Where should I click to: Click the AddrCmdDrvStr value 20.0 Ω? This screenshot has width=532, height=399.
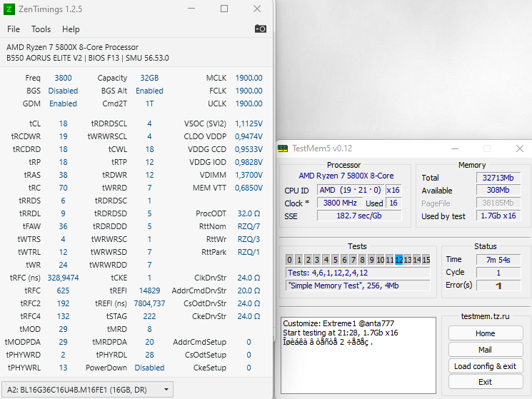(x=249, y=291)
